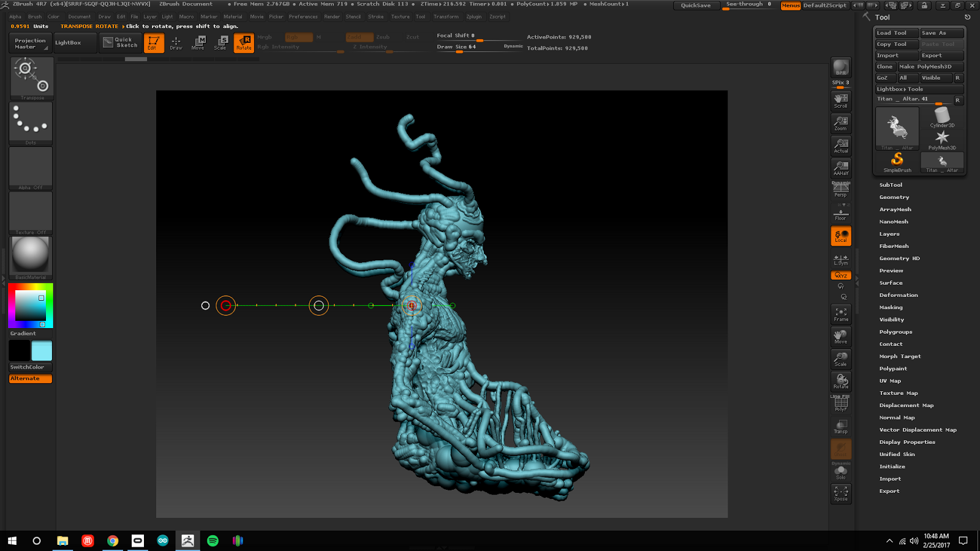Toggle the Floor grid display
This screenshot has height=551, width=980.
pos(841,214)
